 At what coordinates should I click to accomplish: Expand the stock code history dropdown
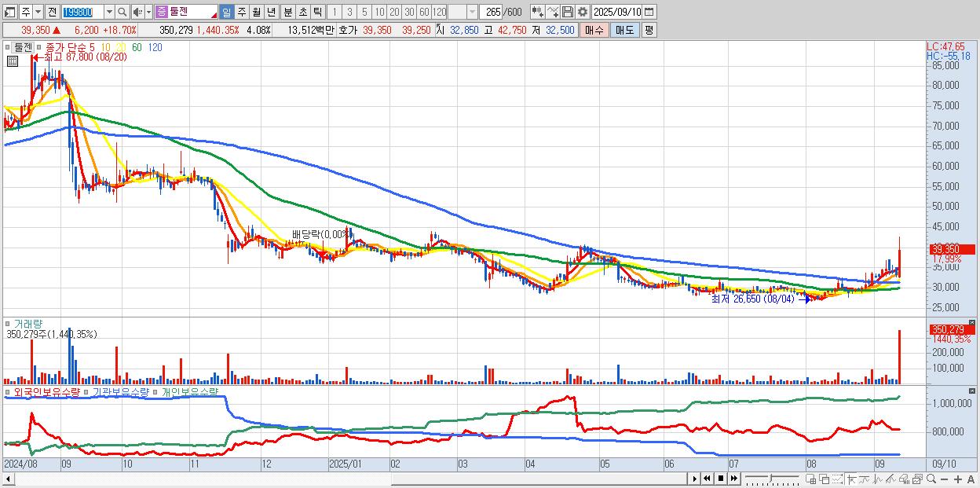pos(109,12)
